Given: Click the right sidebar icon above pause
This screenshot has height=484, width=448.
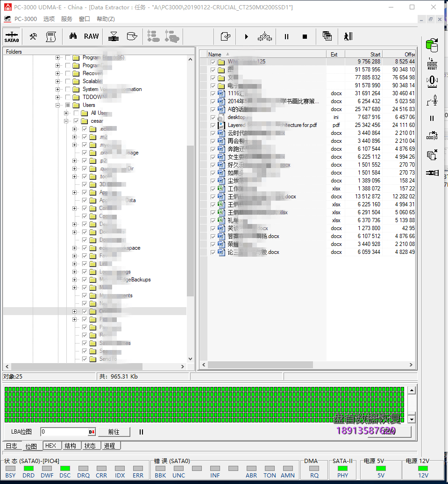Looking at the screenshot, I should click(432, 100).
